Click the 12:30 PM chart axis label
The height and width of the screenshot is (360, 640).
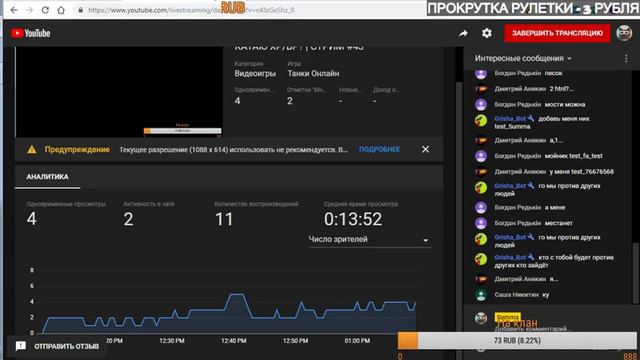click(172, 340)
